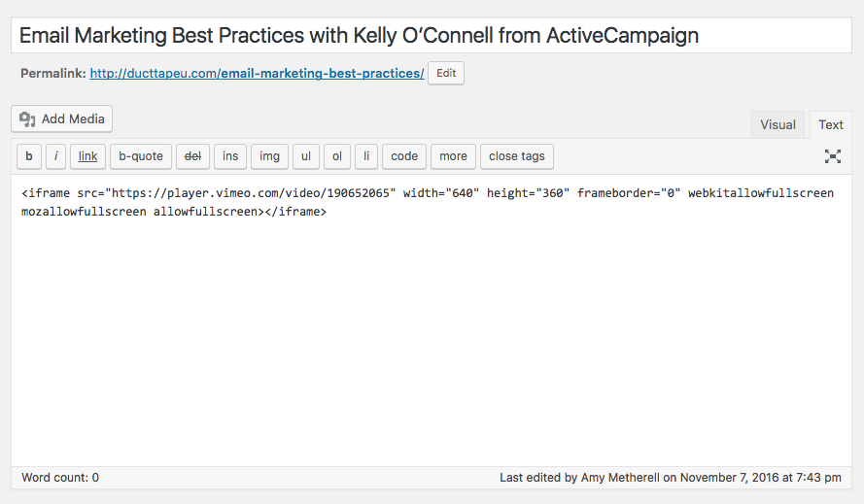Add ordered list ol tag
Viewport: 864px width, 504px height.
[x=337, y=156]
